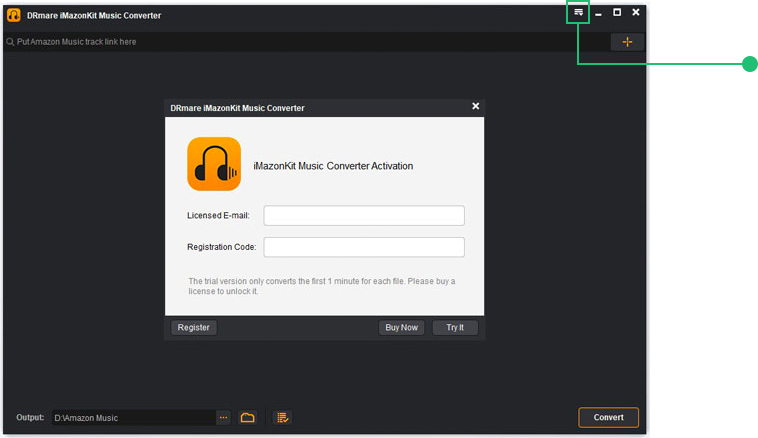Open the main menu icon in the title bar
758x438 pixels.
pos(578,13)
